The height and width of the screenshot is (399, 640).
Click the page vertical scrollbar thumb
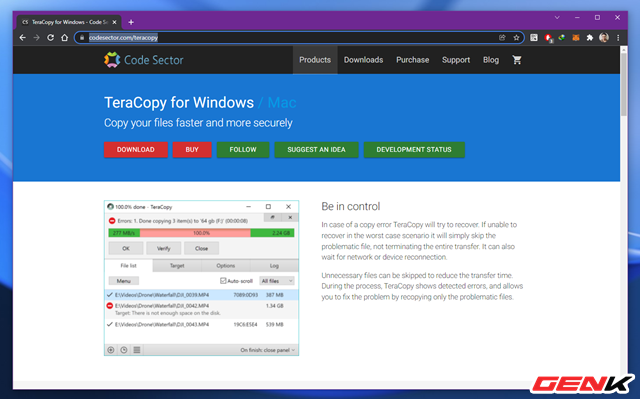[x=623, y=84]
